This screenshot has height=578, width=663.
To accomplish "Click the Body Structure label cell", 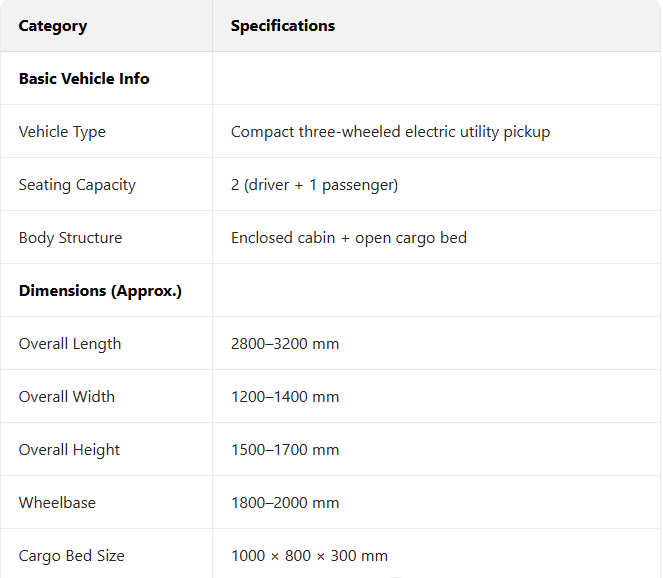I will click(70, 238).
